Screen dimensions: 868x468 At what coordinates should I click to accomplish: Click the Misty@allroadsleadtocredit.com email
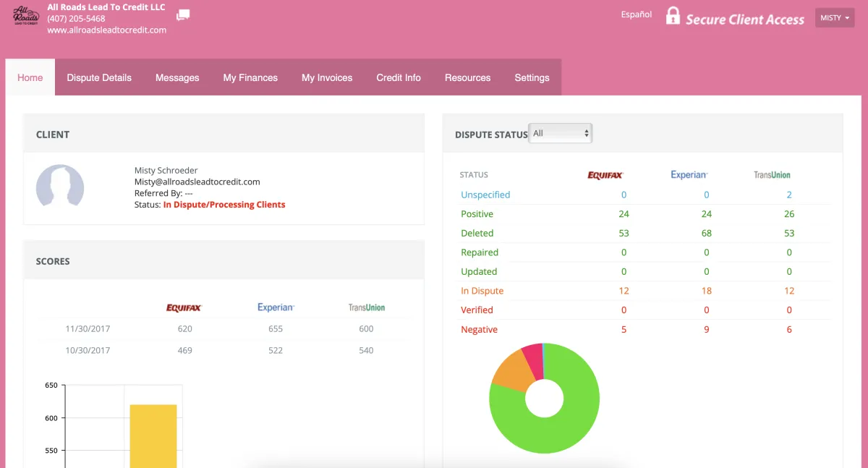click(x=197, y=182)
